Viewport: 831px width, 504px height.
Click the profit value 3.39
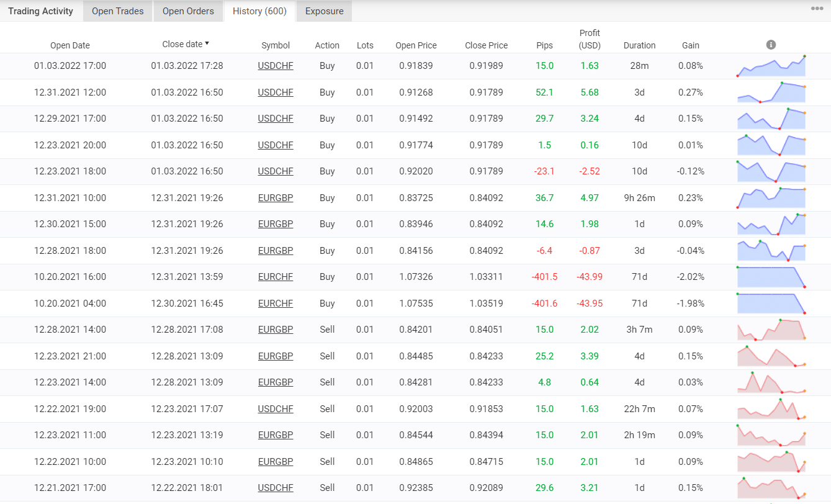(x=590, y=356)
